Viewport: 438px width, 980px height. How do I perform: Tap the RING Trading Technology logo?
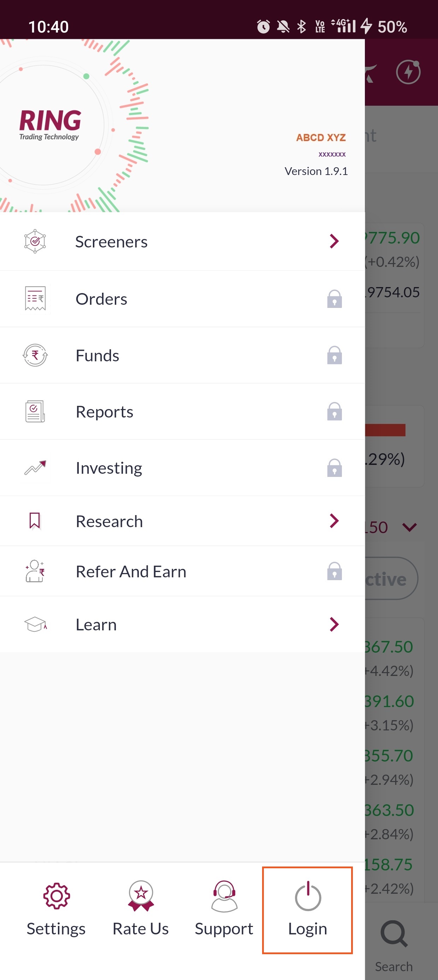pyautogui.click(x=50, y=125)
